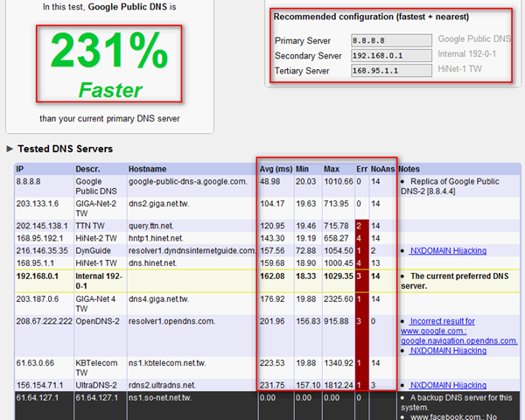Click the NoAns column header
Screen dimensions: 525x420
pyautogui.click(x=381, y=168)
